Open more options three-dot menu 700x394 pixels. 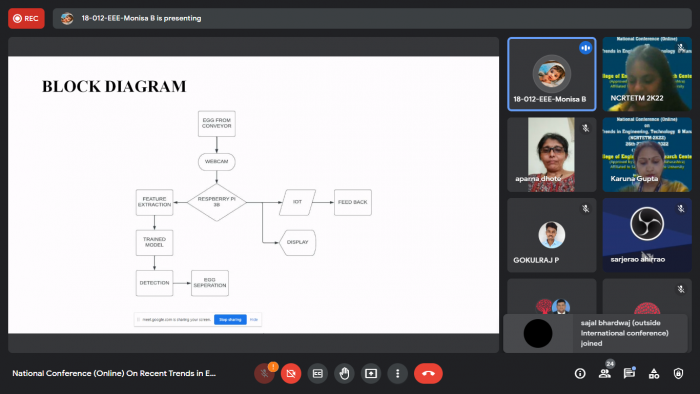click(x=397, y=373)
